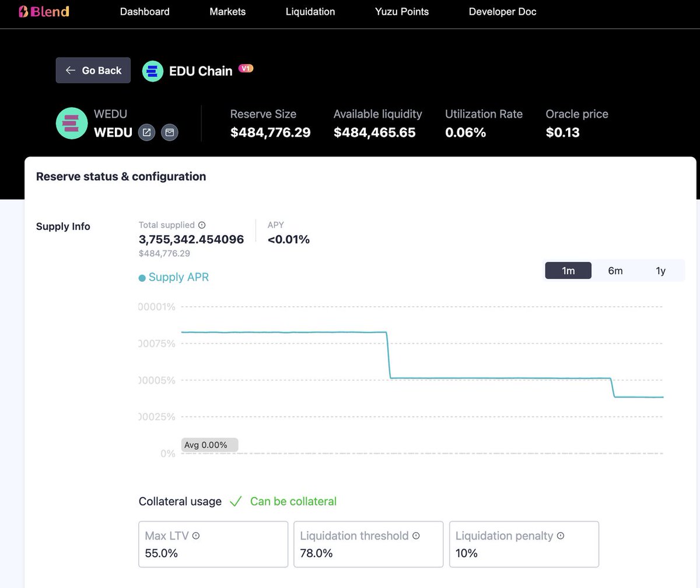Open the Blend logo home link
This screenshot has width=700, height=588.
click(x=44, y=12)
